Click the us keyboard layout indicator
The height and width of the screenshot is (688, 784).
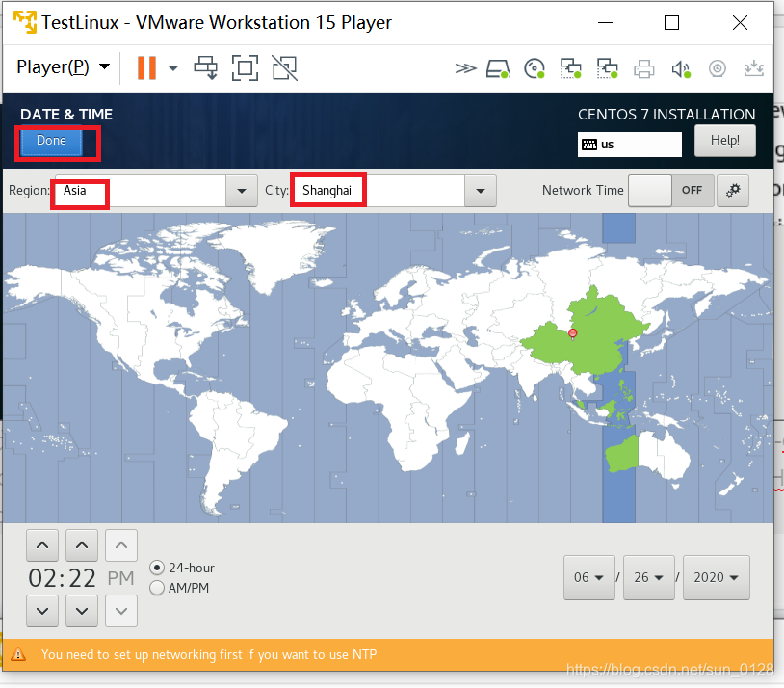[x=630, y=145]
